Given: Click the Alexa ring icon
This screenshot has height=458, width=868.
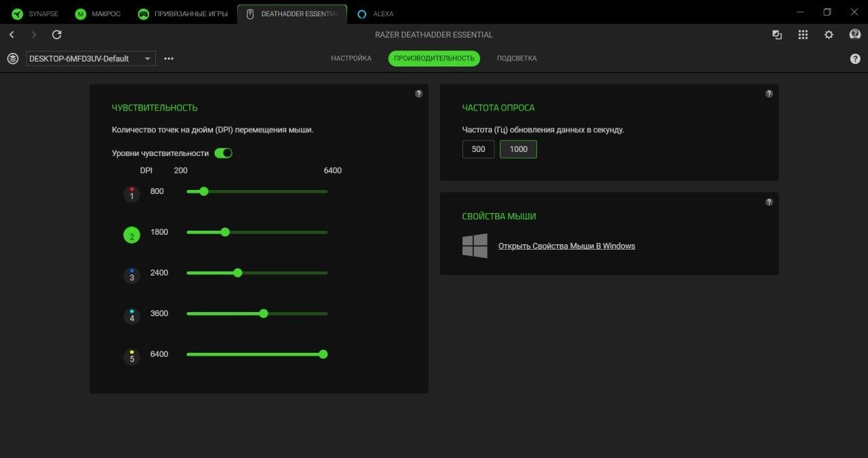Looking at the screenshot, I should (361, 14).
